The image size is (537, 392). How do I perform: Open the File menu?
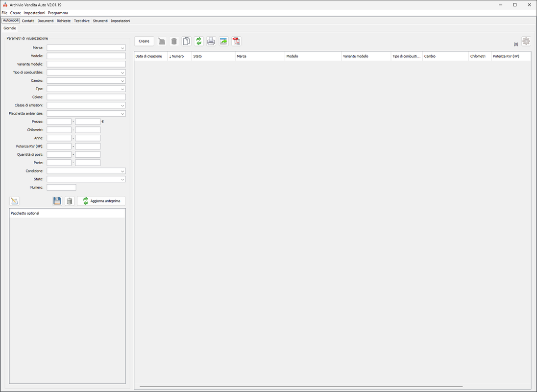pyautogui.click(x=4, y=13)
